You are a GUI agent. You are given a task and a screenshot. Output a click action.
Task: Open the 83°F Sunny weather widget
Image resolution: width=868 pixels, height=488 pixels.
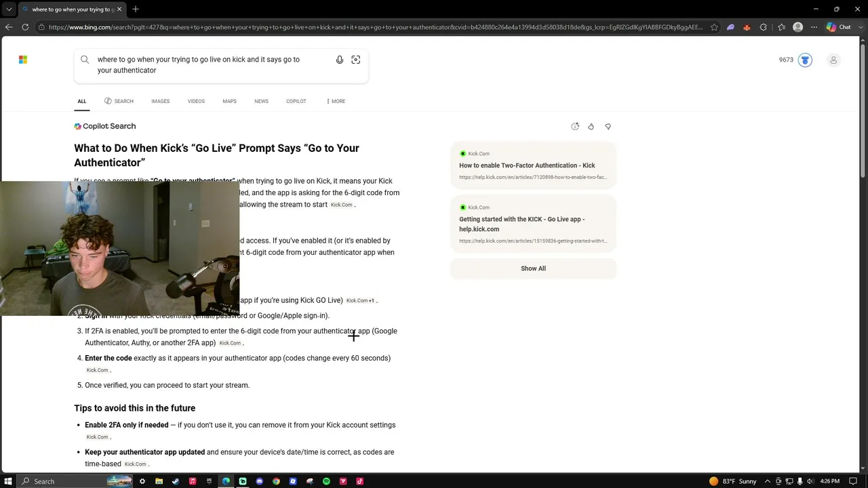pyautogui.click(x=732, y=481)
